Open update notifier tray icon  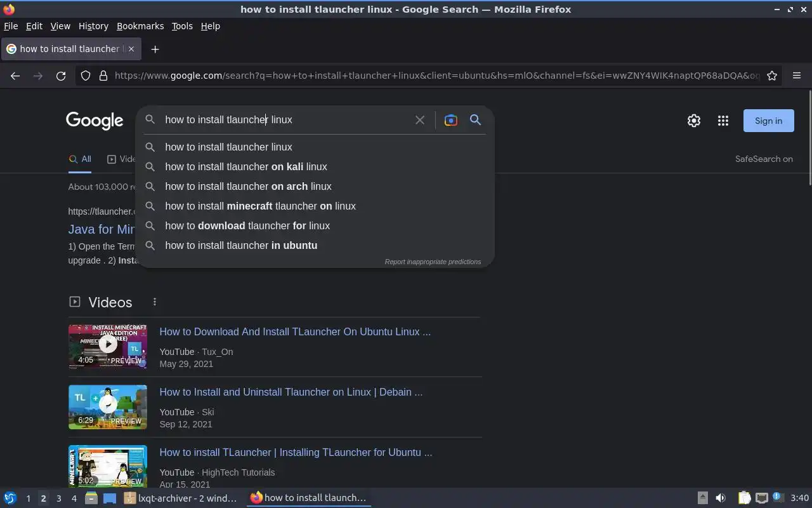778,498
